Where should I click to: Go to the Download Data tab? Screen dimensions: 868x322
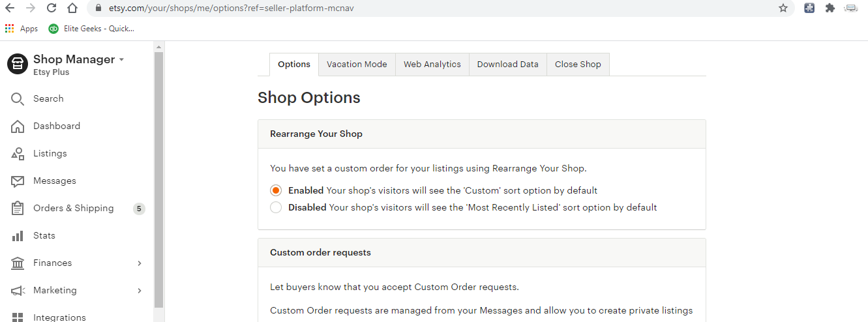tap(507, 65)
